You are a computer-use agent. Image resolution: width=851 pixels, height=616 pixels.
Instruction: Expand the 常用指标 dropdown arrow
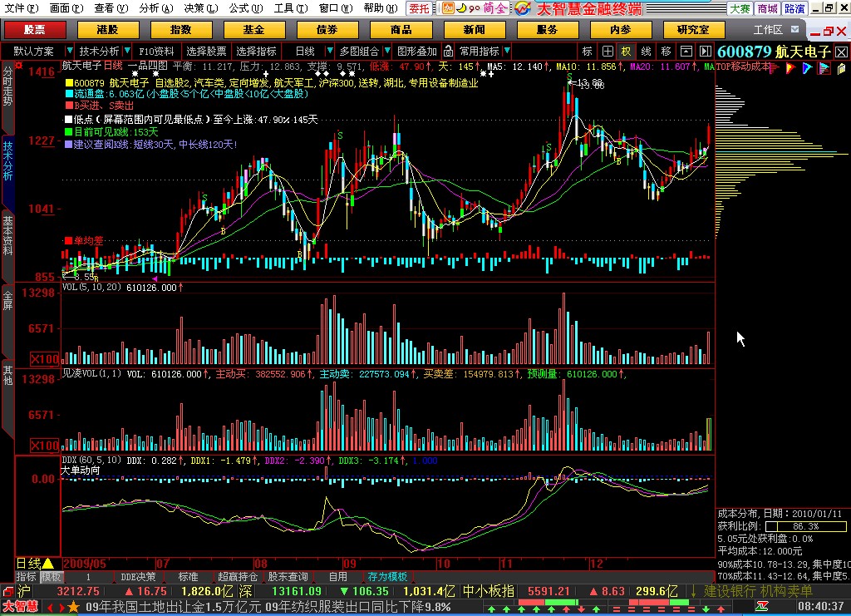507,51
